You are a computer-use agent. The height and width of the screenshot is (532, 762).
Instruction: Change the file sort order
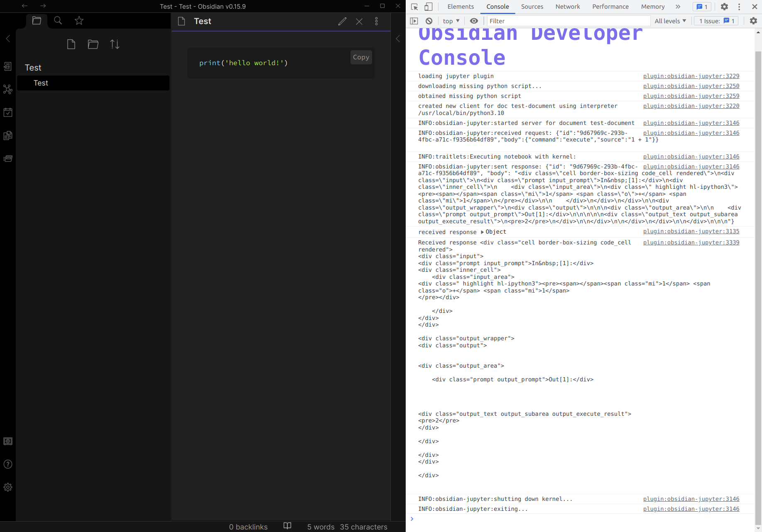click(115, 44)
